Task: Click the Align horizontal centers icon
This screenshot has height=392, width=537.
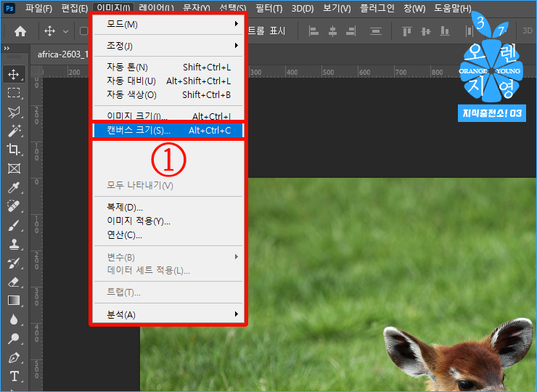Action: coord(332,31)
